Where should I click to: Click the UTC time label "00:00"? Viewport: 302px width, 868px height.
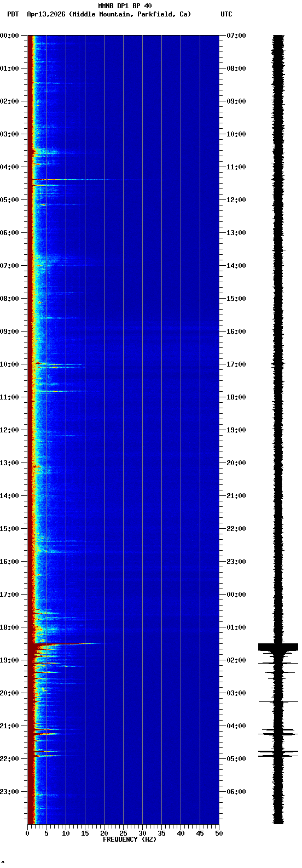[236, 595]
